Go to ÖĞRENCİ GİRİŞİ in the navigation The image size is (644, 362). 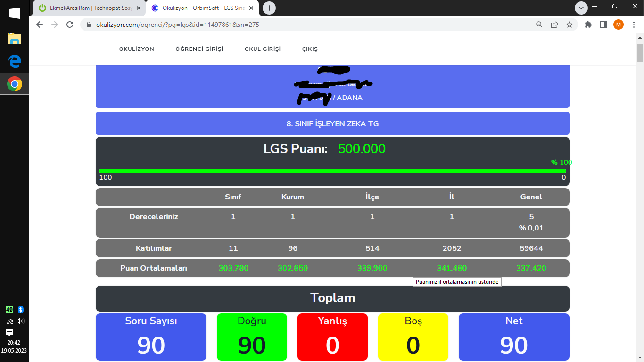click(199, 49)
